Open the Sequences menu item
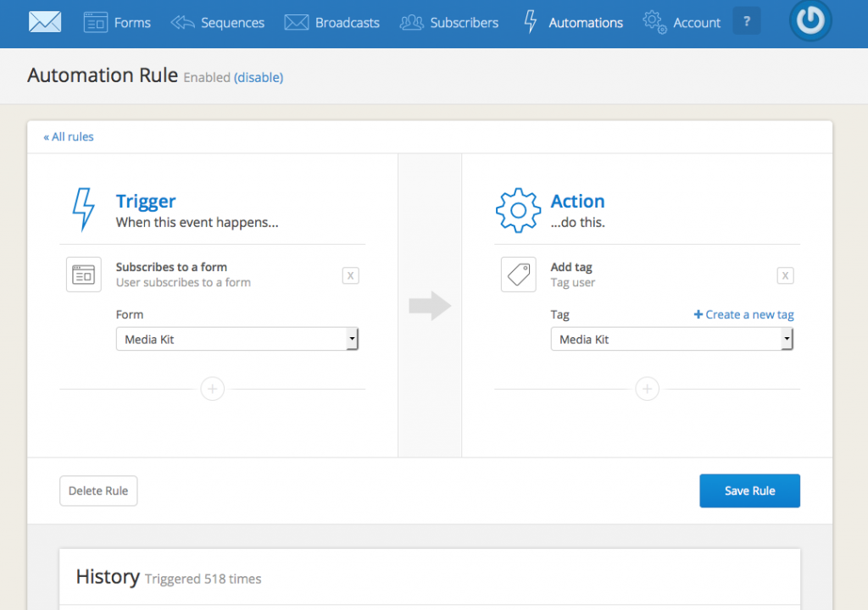The height and width of the screenshot is (610, 868). 218,23
